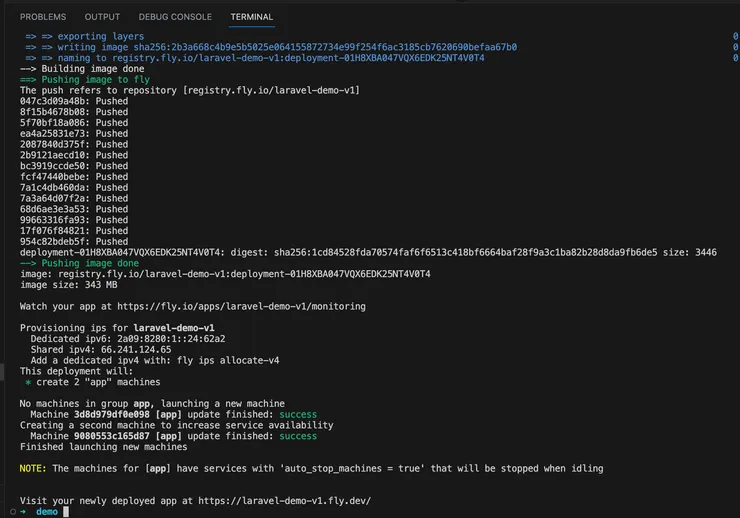This screenshot has height=518, width=740.
Task: Click the yellow NOTE: label
Action: pyautogui.click(x=33, y=469)
